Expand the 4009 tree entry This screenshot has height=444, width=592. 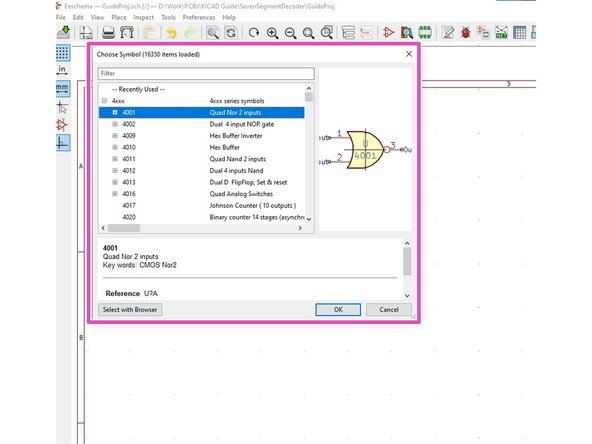pos(115,136)
